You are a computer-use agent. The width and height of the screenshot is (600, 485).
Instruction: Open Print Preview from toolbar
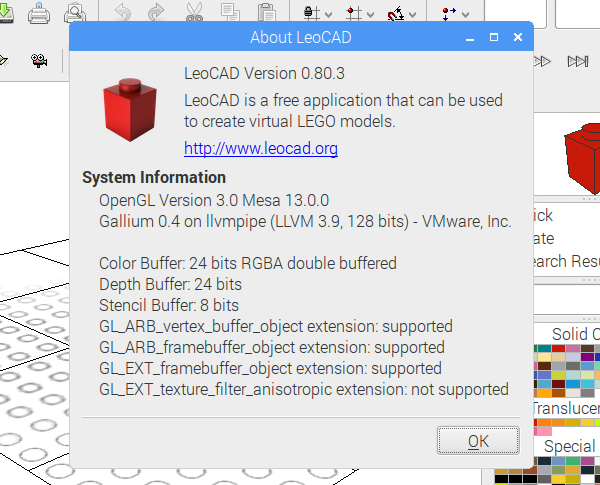coord(75,13)
